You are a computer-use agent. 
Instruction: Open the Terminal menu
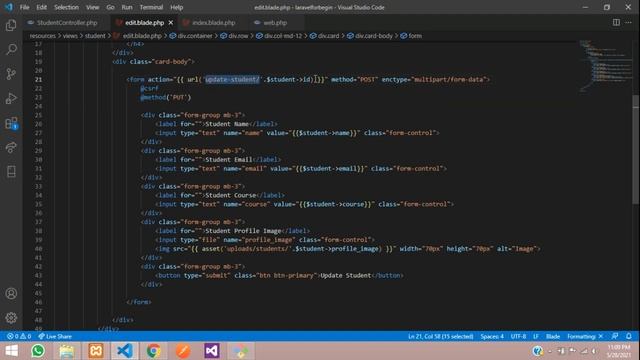tap(151, 7)
